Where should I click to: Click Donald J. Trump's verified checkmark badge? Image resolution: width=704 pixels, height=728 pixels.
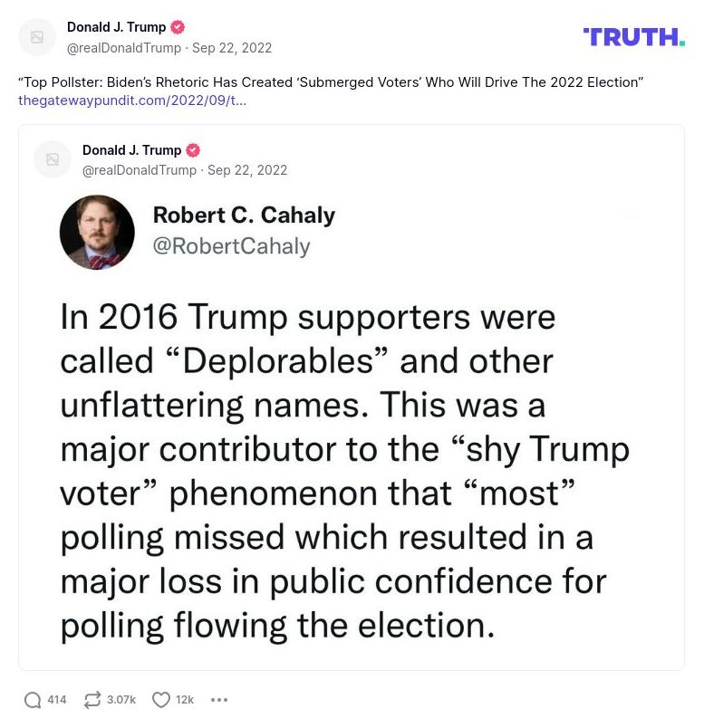[x=176, y=26]
